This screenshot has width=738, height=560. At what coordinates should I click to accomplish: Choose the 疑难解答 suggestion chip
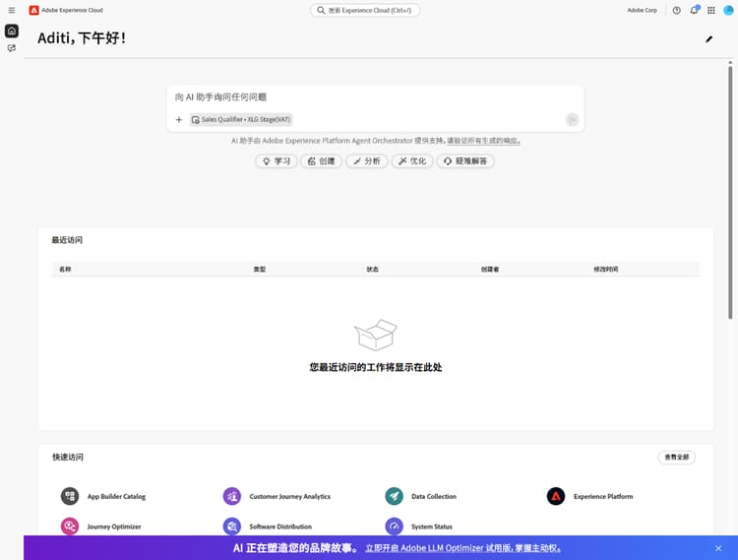point(465,161)
